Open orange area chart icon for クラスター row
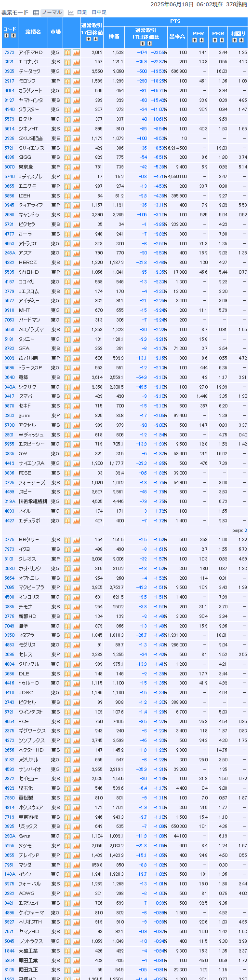 (76, 110)
